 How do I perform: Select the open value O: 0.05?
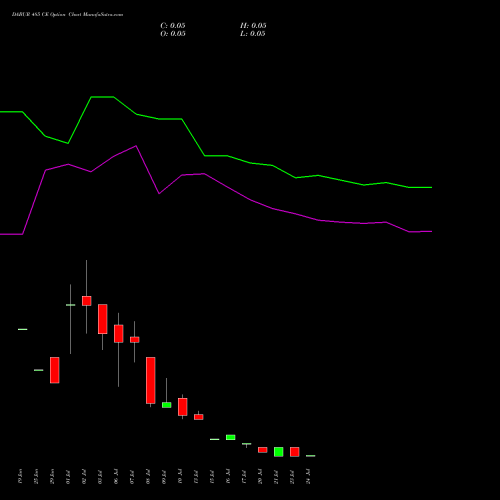coord(173,34)
